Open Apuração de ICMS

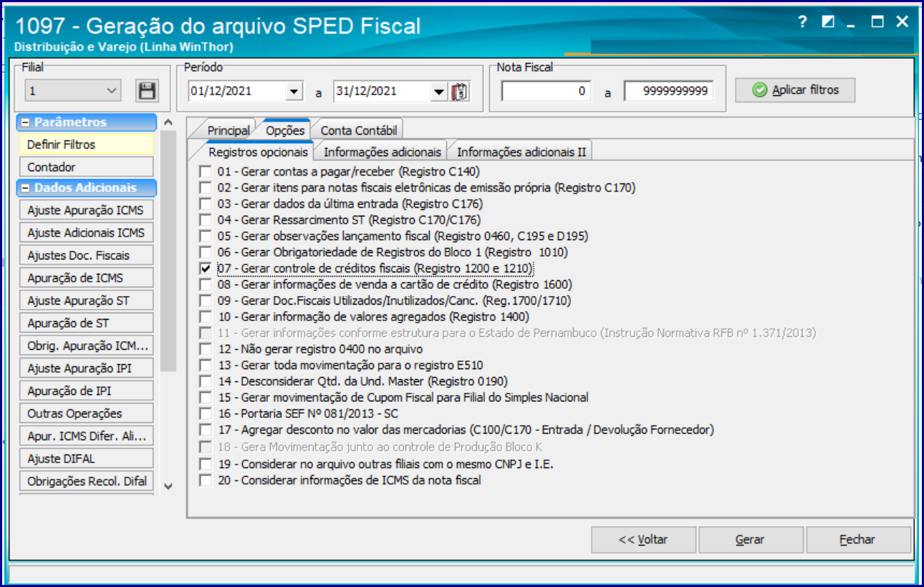tap(86, 277)
